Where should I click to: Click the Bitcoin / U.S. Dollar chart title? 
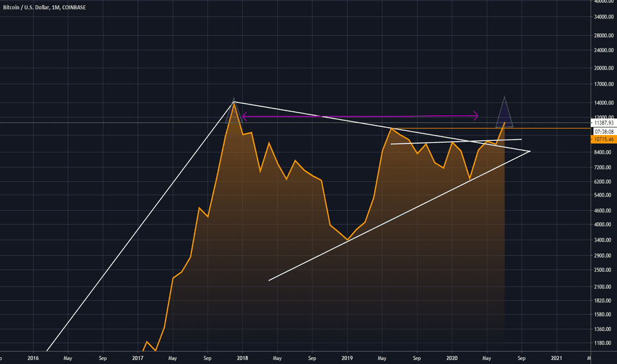pos(44,7)
